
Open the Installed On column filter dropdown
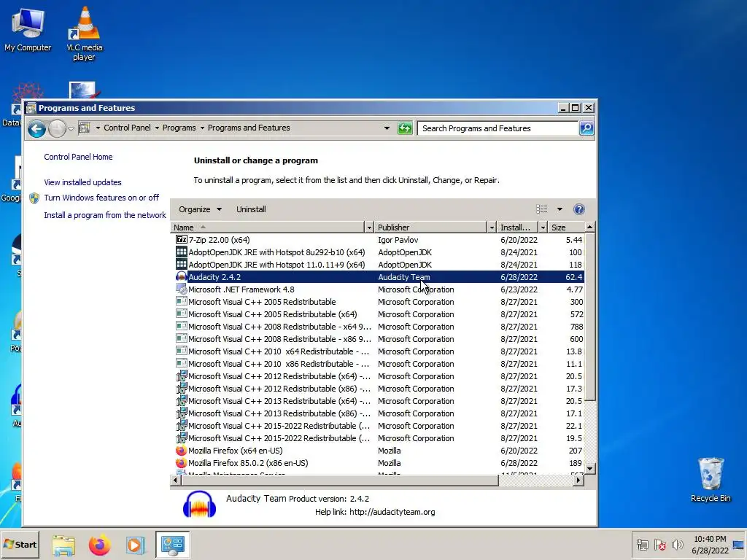coord(543,227)
